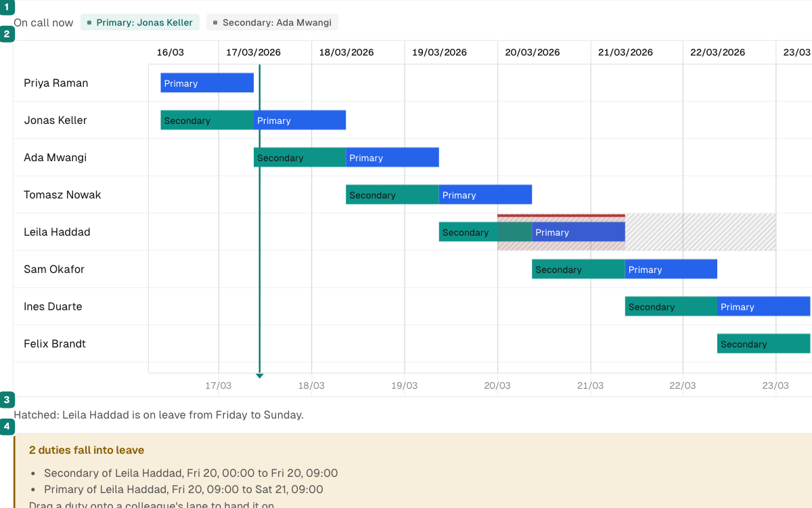Click the "16/03" date column header

(171, 52)
